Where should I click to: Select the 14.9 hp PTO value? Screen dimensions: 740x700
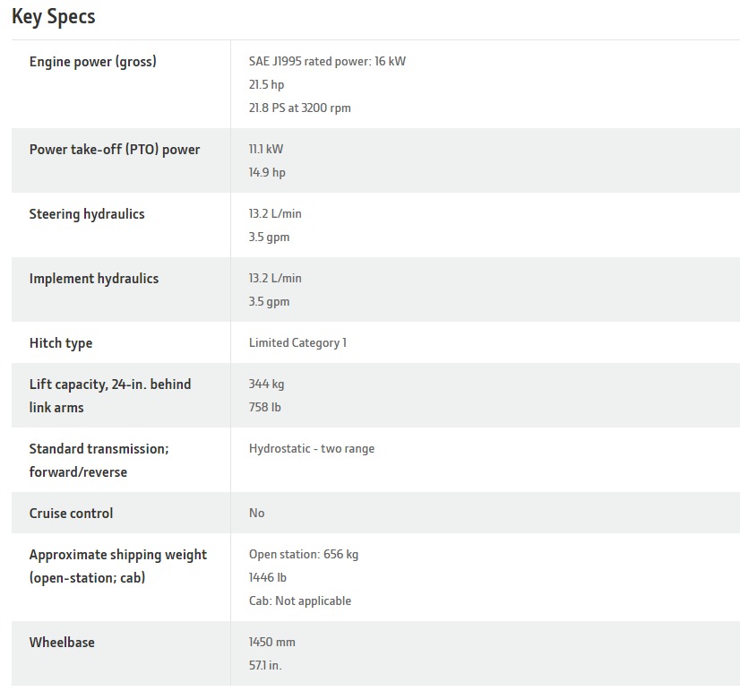coord(267,173)
